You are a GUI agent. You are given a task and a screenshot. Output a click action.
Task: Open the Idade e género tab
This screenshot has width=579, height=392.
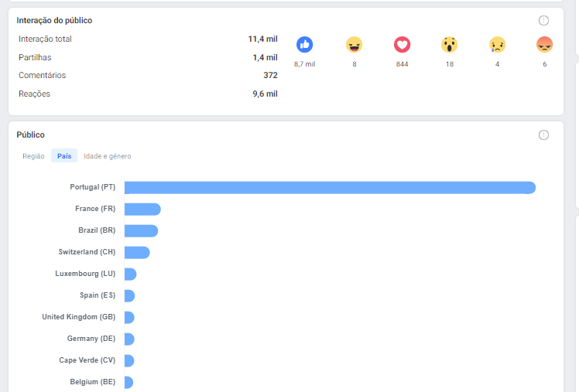tap(108, 156)
